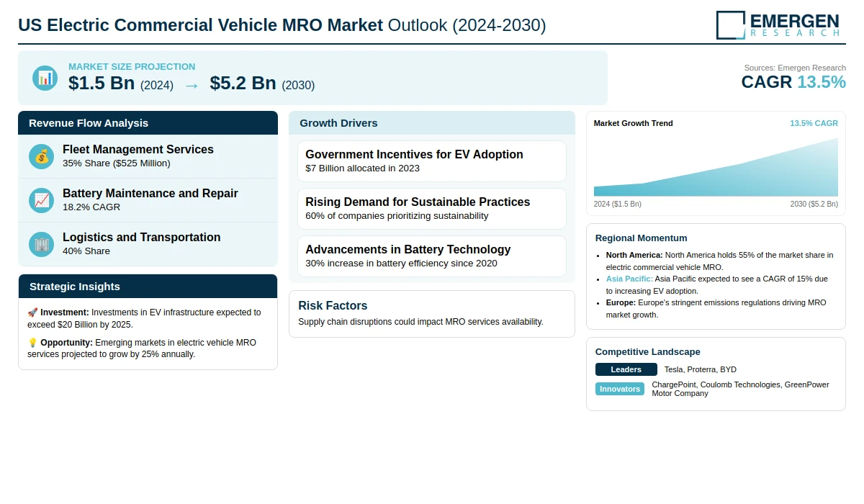The width and height of the screenshot is (864, 504).
Task: Click the light bulb icon next to Opportunity
Action: click(32, 343)
